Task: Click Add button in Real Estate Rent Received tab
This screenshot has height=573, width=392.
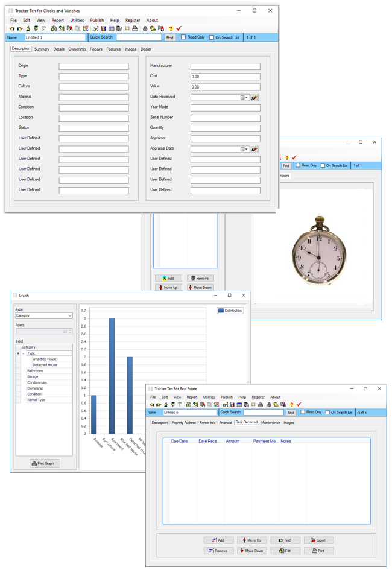Action: click(x=218, y=540)
